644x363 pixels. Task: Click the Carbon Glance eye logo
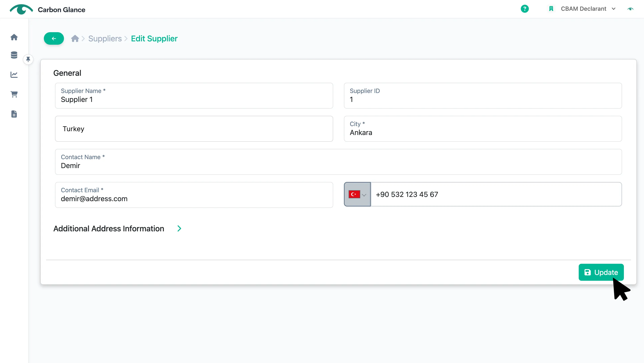tap(21, 9)
